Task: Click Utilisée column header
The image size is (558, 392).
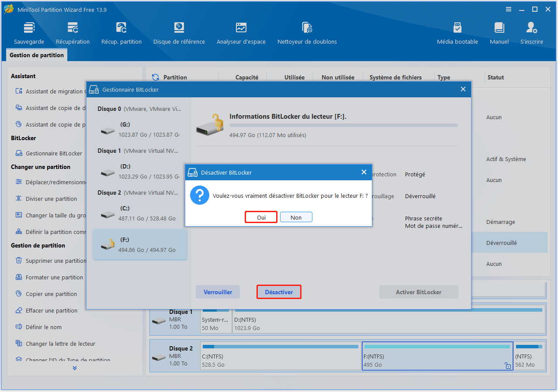Action: click(x=295, y=77)
